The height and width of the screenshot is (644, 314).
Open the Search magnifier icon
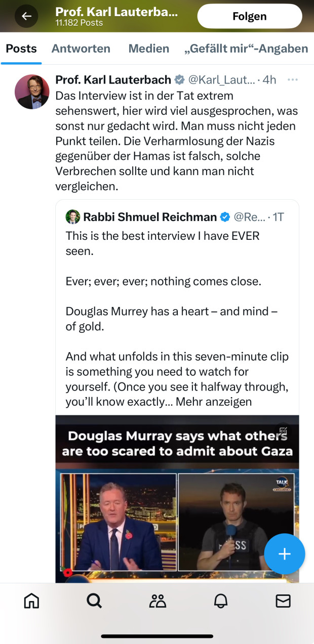coord(94,600)
